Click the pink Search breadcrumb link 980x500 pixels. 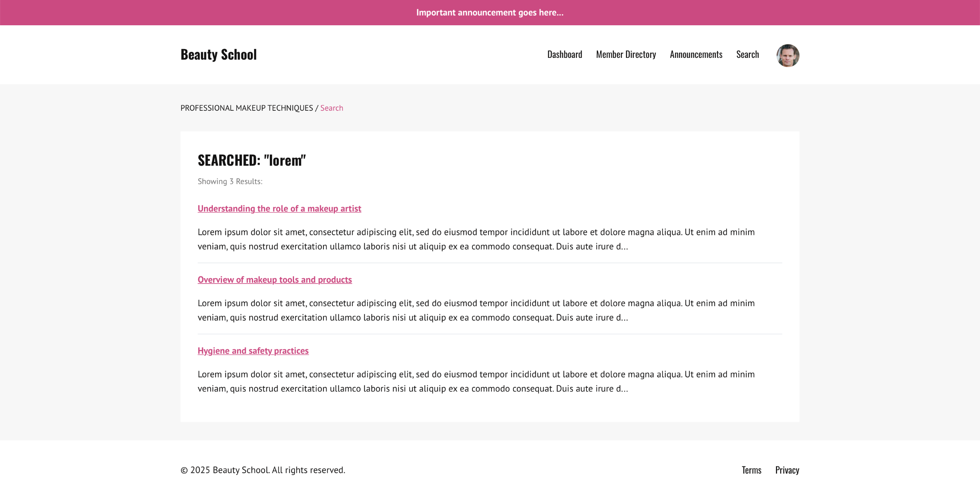pyautogui.click(x=332, y=108)
